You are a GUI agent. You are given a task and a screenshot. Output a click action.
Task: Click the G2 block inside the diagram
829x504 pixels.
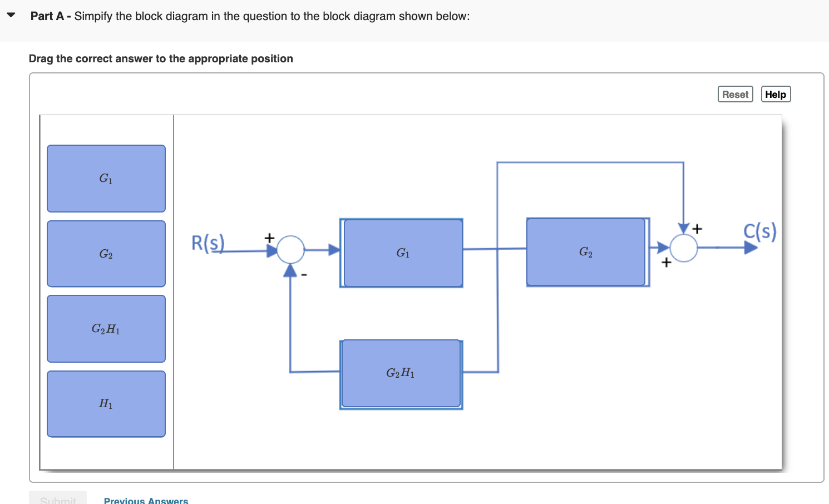click(x=586, y=252)
